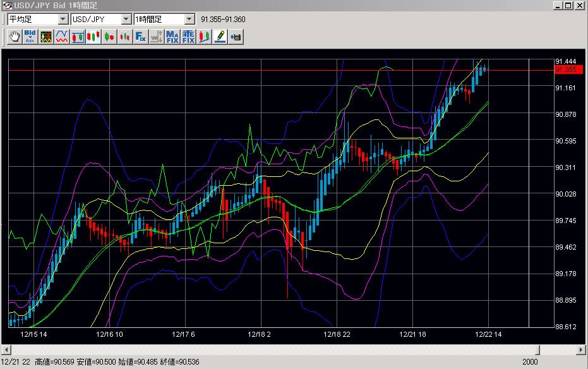
Task: Click the 12/15 14 time axis label
Action: (x=33, y=334)
